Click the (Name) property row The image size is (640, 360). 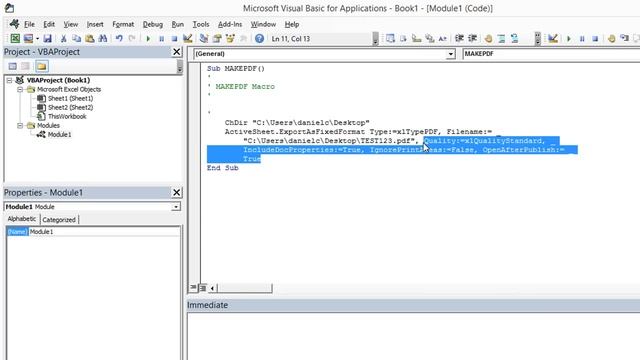point(93,232)
